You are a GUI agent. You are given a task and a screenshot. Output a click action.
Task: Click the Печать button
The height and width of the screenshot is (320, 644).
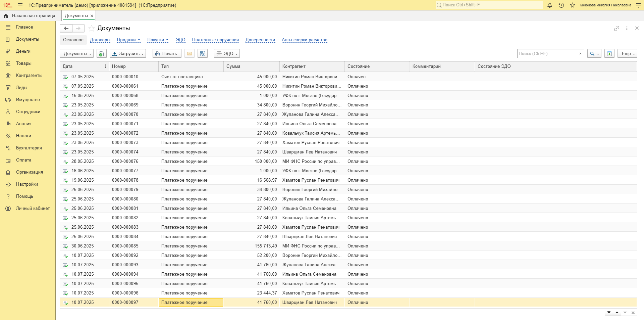point(167,54)
